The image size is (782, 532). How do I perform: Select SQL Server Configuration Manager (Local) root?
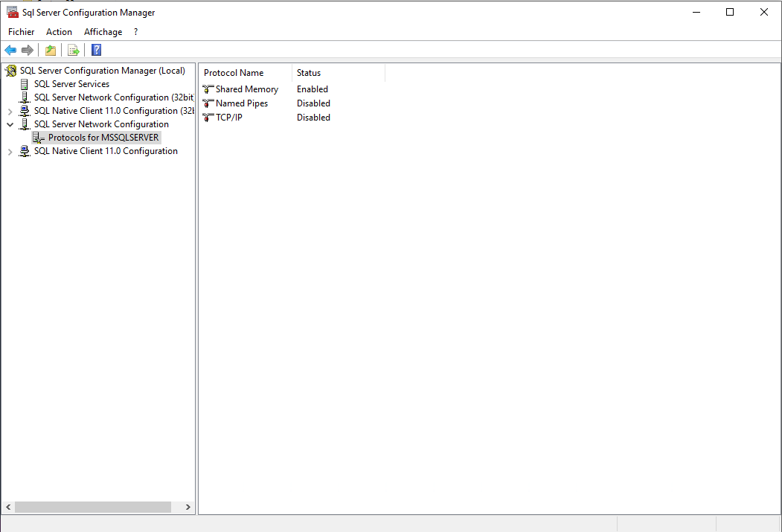coord(102,71)
